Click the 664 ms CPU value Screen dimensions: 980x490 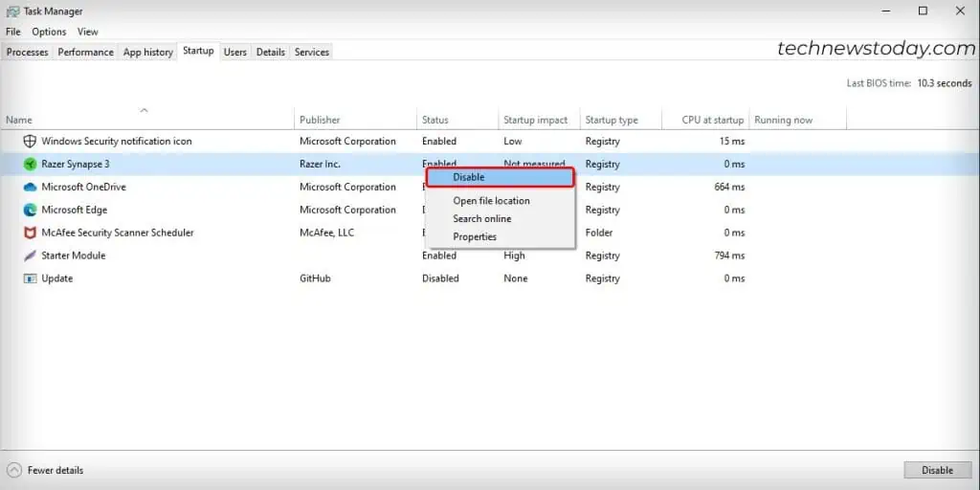729,187
